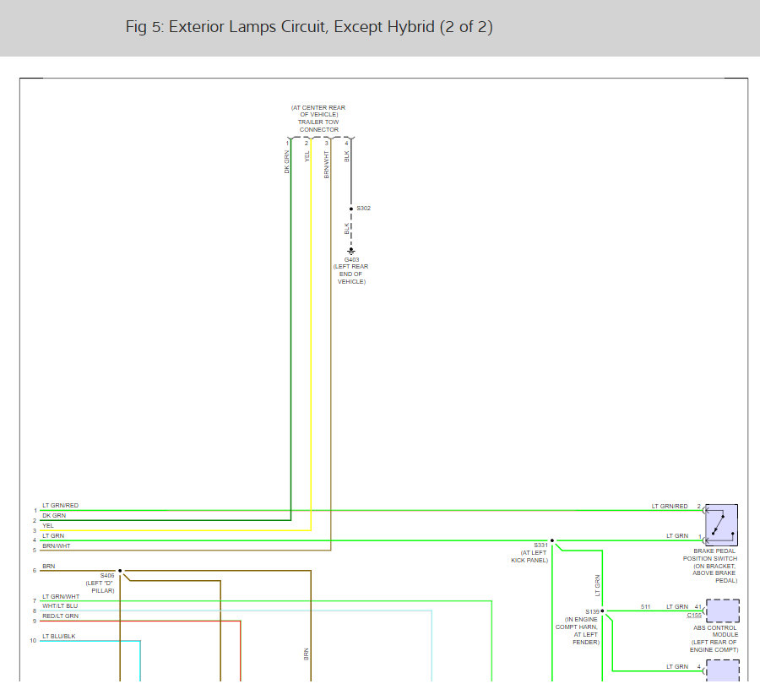Click the figure title 'Fig 5: Exterior Lamps Circuit'

[309, 27]
